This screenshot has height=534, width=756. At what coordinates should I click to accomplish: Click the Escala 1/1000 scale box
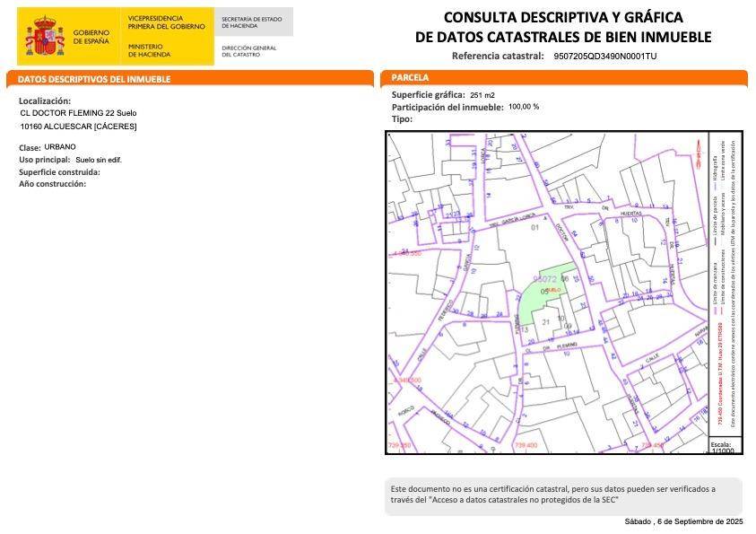[721, 446]
